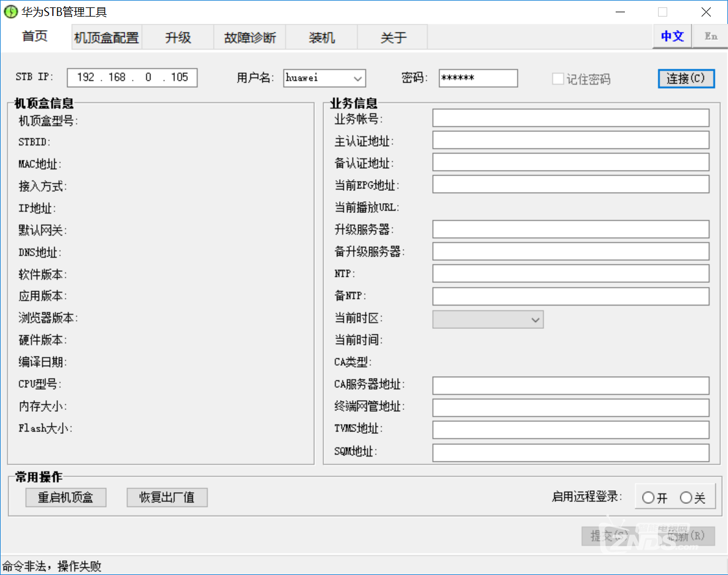Click the 当前EPG地址 input field
Screen dimensions: 728x575
571,184
